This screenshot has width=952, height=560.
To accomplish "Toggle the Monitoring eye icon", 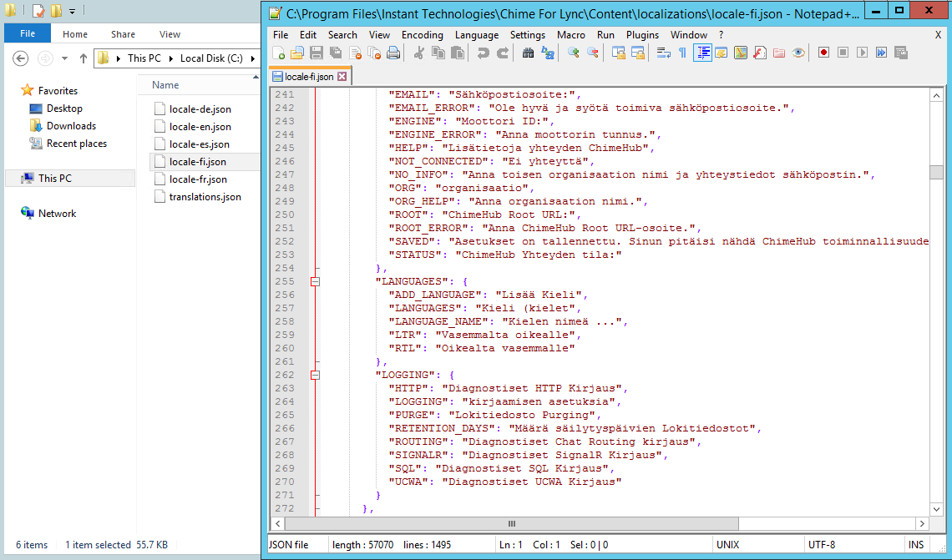I will (x=798, y=53).
